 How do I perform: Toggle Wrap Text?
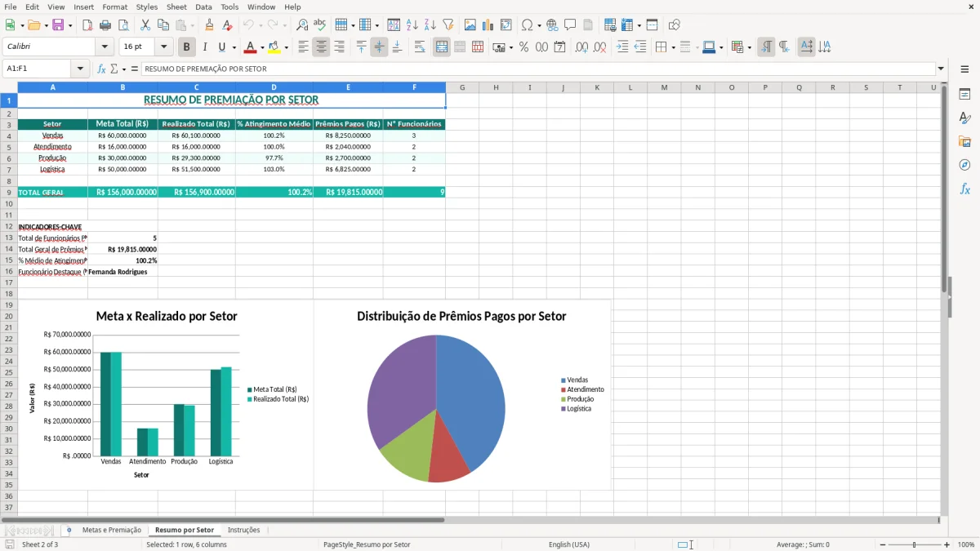tap(420, 47)
